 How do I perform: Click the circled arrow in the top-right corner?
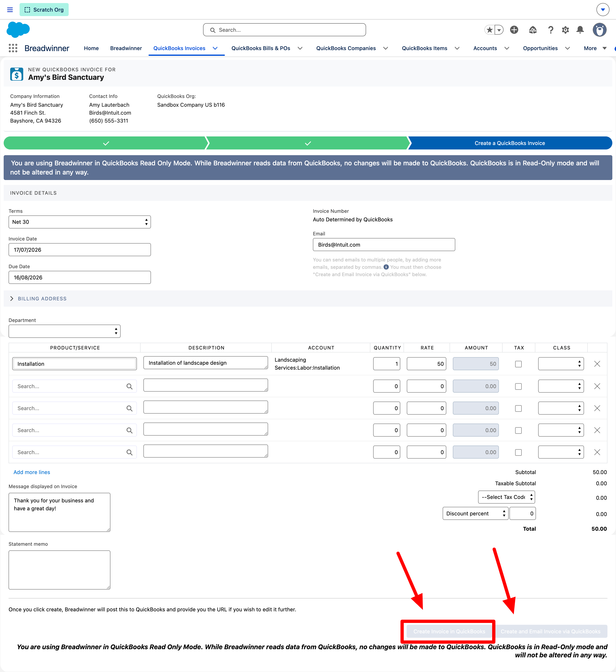point(603,10)
